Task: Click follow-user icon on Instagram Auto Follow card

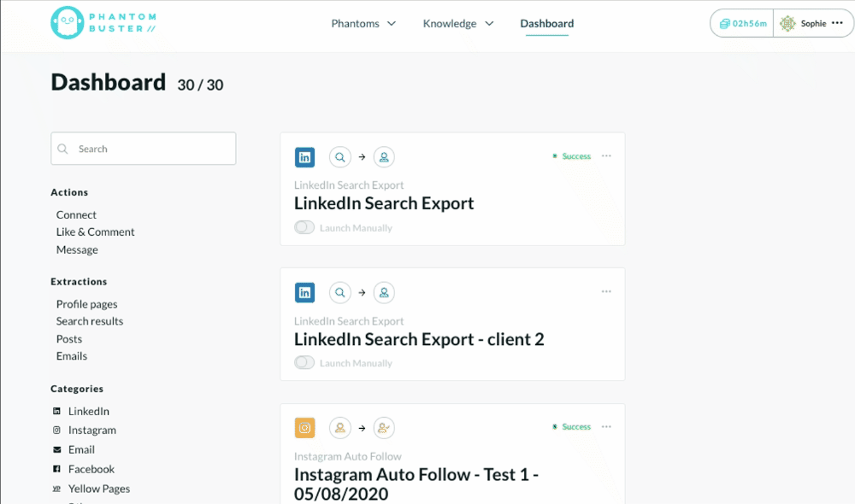Action: tap(384, 428)
